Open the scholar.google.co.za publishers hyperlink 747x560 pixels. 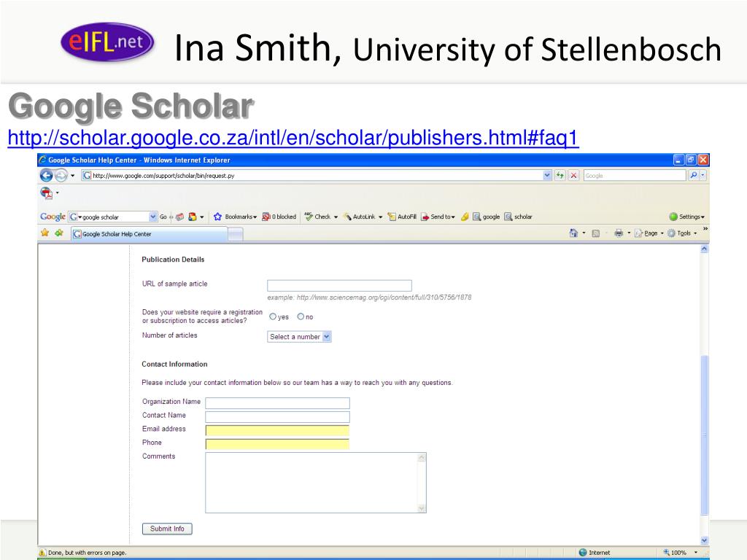[293, 138]
